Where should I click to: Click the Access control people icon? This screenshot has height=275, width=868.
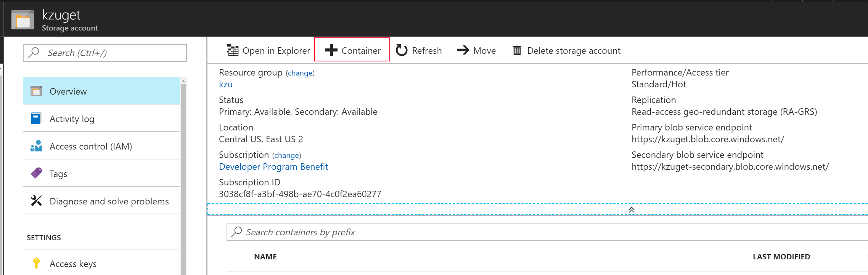tap(36, 146)
